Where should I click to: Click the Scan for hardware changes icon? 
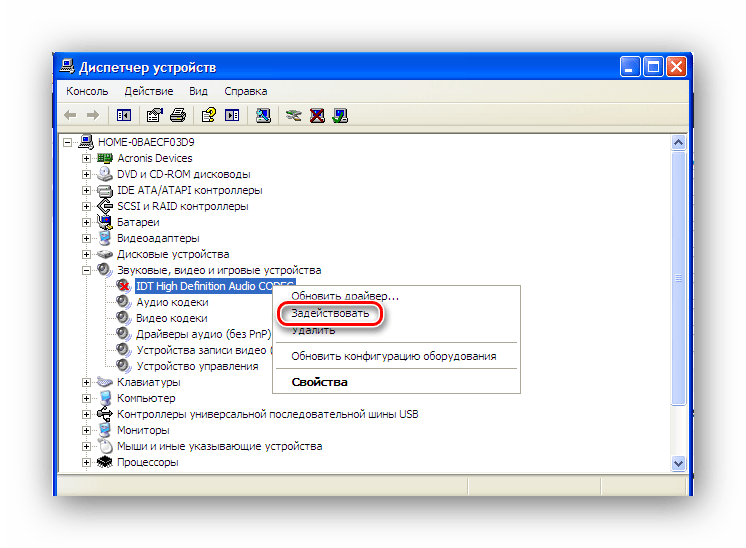click(x=263, y=115)
